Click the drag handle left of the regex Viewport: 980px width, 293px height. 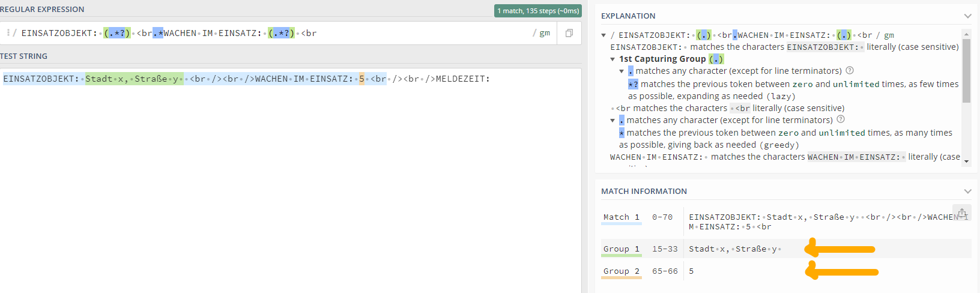pyautogui.click(x=8, y=33)
